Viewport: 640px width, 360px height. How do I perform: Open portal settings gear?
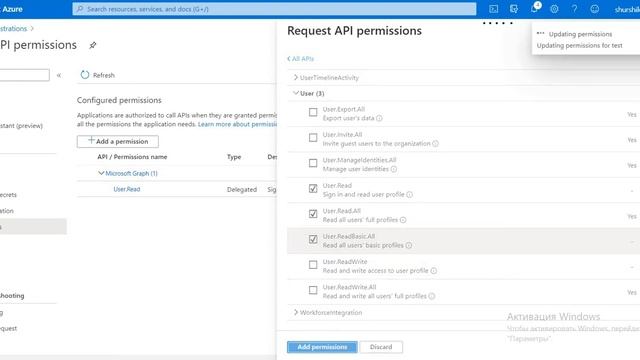click(x=554, y=9)
